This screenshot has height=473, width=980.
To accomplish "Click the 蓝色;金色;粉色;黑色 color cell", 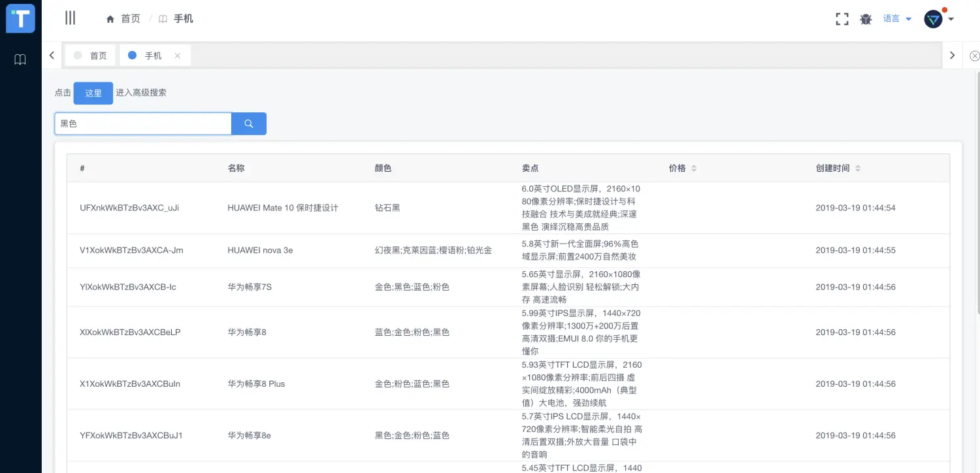I will [x=412, y=333].
